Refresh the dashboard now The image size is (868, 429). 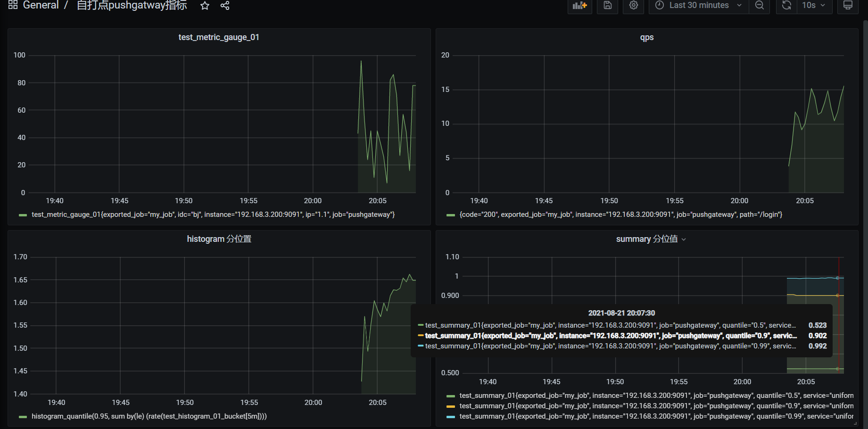point(786,6)
